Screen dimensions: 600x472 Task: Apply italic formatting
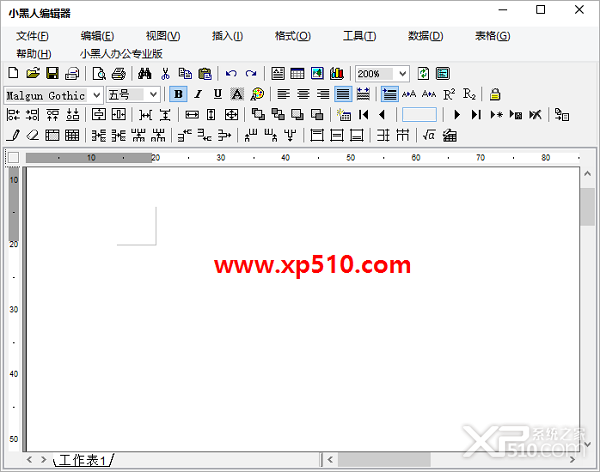point(198,94)
